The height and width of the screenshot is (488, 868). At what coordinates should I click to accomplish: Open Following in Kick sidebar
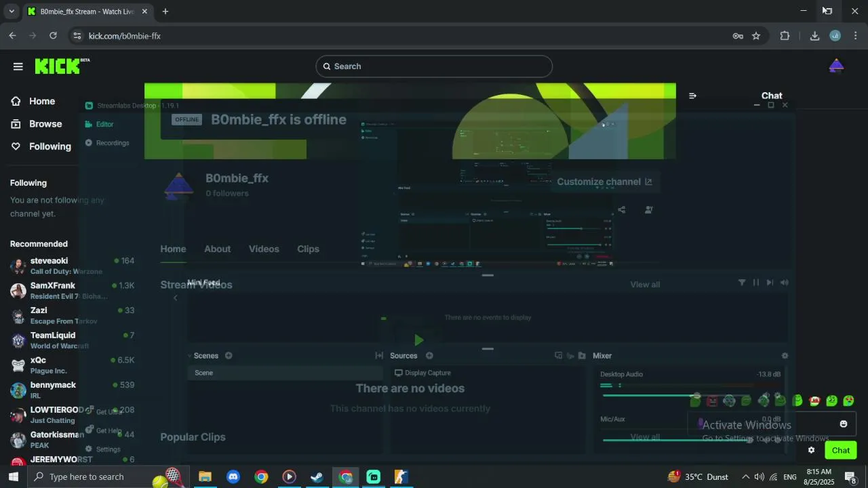[41, 146]
